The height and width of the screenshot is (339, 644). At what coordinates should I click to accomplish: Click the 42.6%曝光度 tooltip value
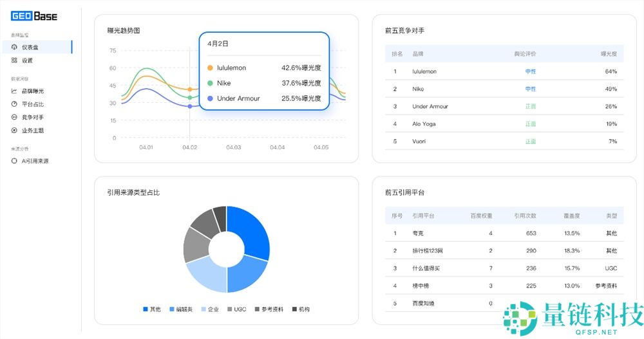point(301,68)
